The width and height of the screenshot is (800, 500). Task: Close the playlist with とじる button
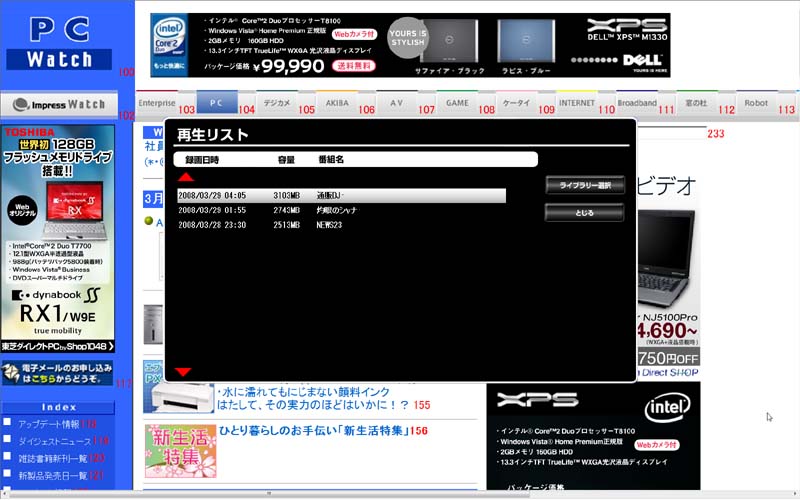pos(584,213)
